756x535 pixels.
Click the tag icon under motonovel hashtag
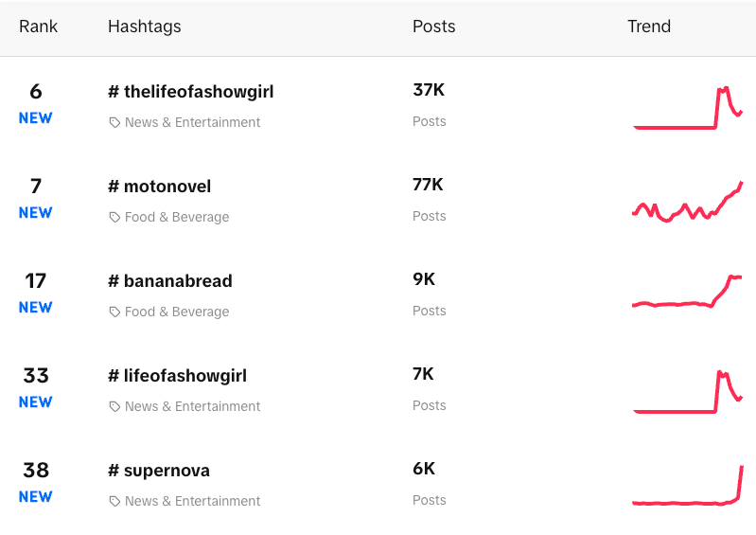pyautogui.click(x=114, y=217)
